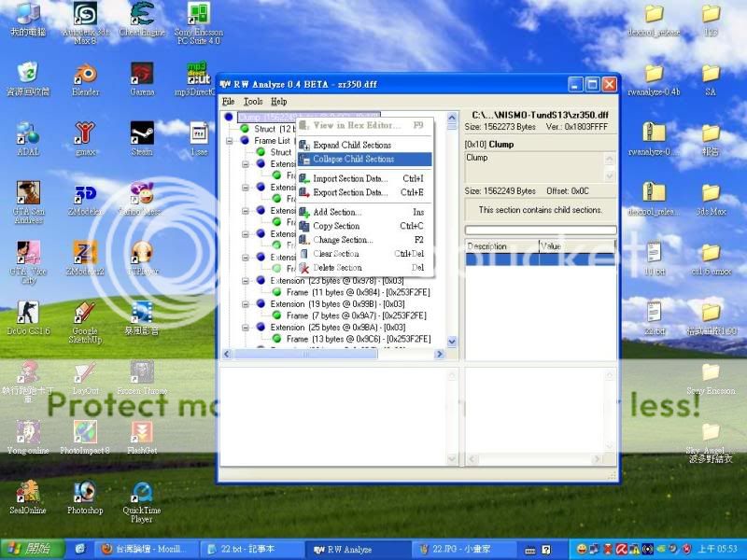Open the Tools menu
This screenshot has height=560, width=747.
pos(253,101)
